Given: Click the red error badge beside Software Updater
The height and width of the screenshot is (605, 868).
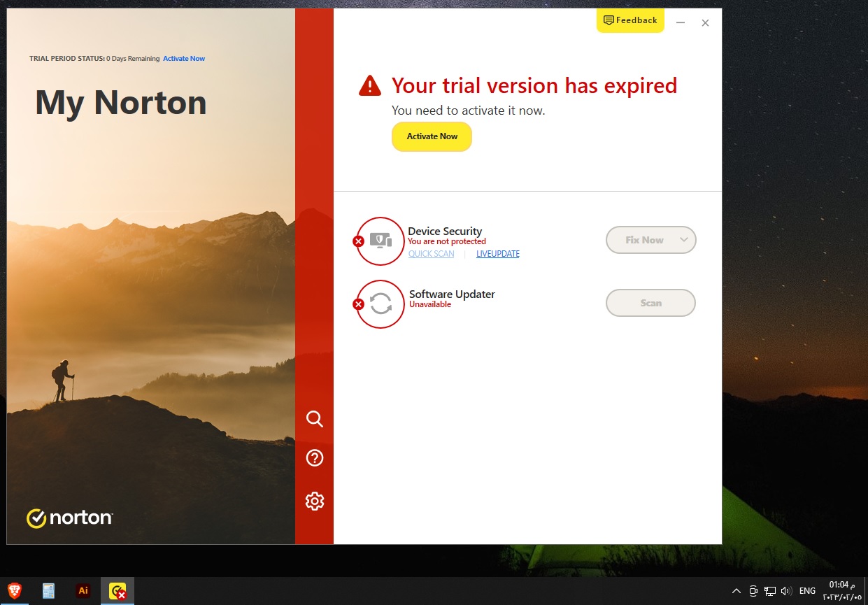Looking at the screenshot, I should coord(358,304).
